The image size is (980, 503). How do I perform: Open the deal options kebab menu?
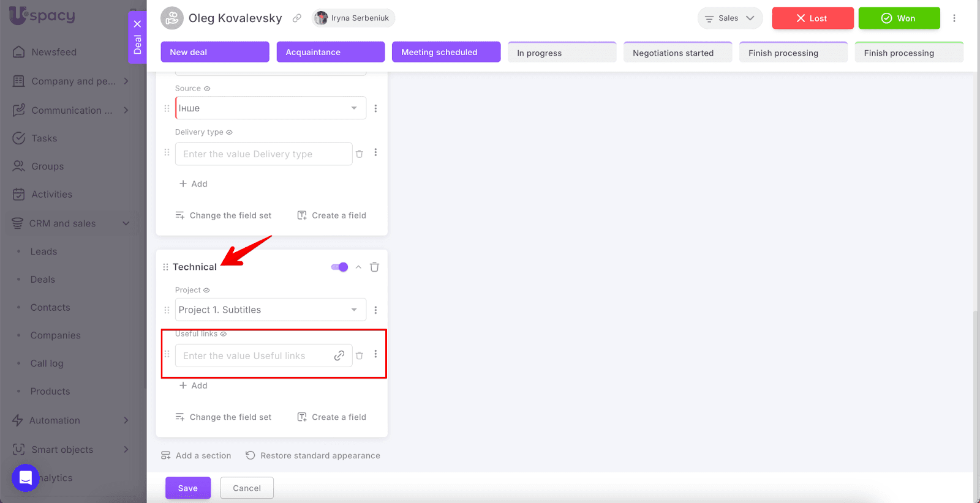tap(954, 18)
